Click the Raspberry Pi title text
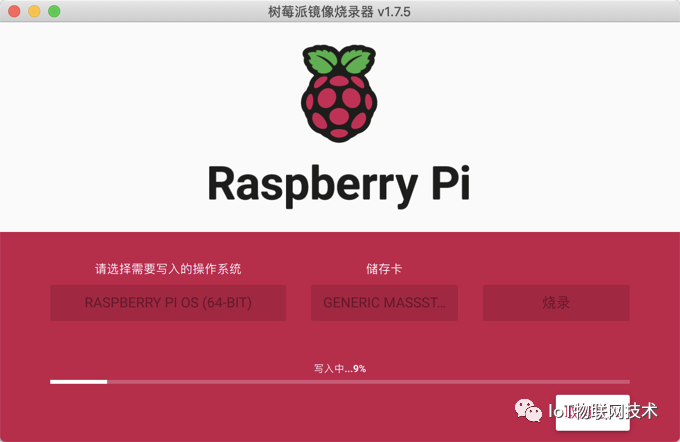This screenshot has height=442, width=680. 339,185
